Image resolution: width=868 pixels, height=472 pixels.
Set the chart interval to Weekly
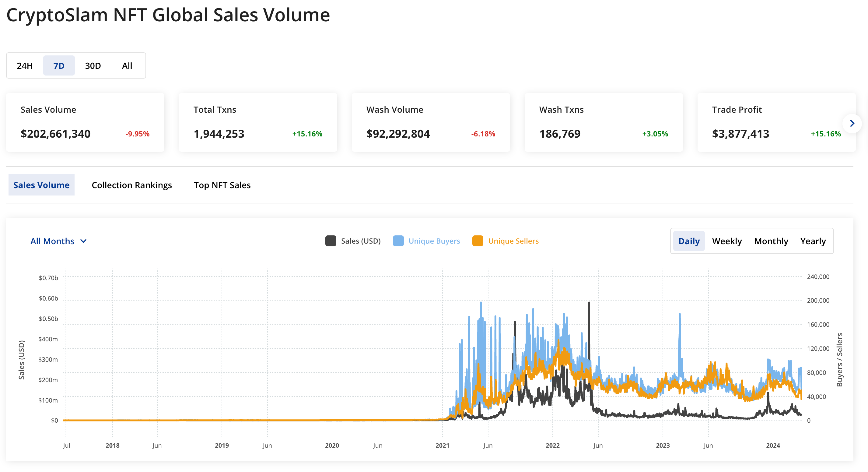pyautogui.click(x=727, y=241)
